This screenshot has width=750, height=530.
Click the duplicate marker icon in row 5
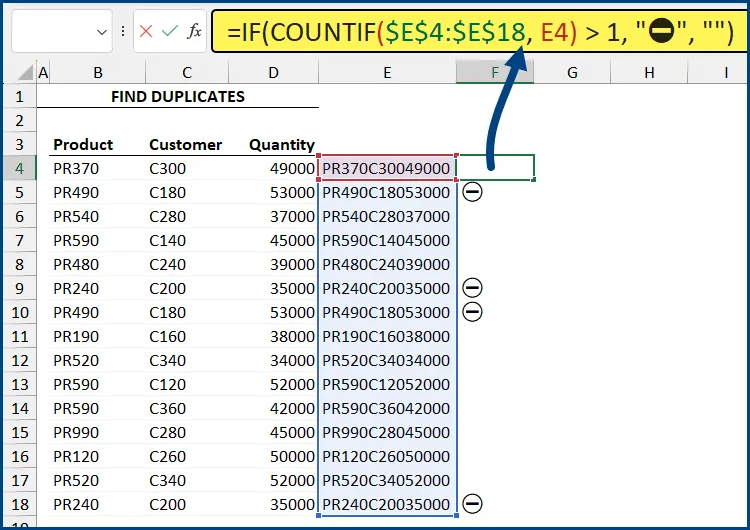pos(473,192)
